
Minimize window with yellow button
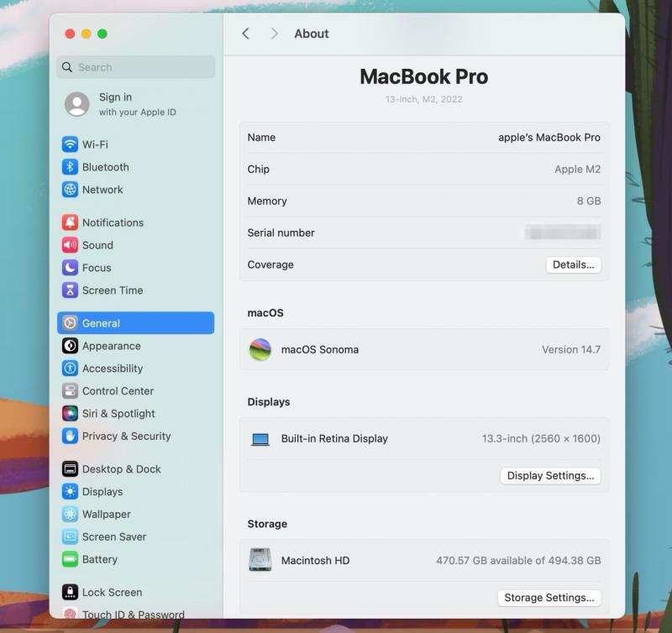pyautogui.click(x=87, y=34)
